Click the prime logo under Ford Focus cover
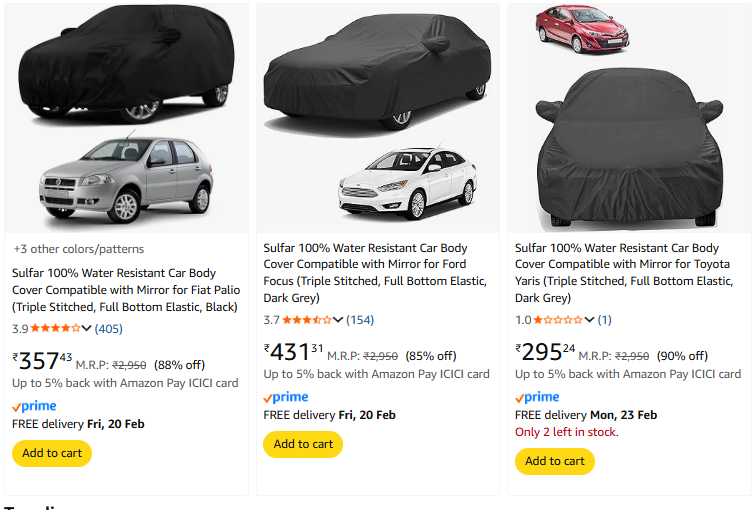Viewport: 753px width, 510px height. (x=286, y=398)
